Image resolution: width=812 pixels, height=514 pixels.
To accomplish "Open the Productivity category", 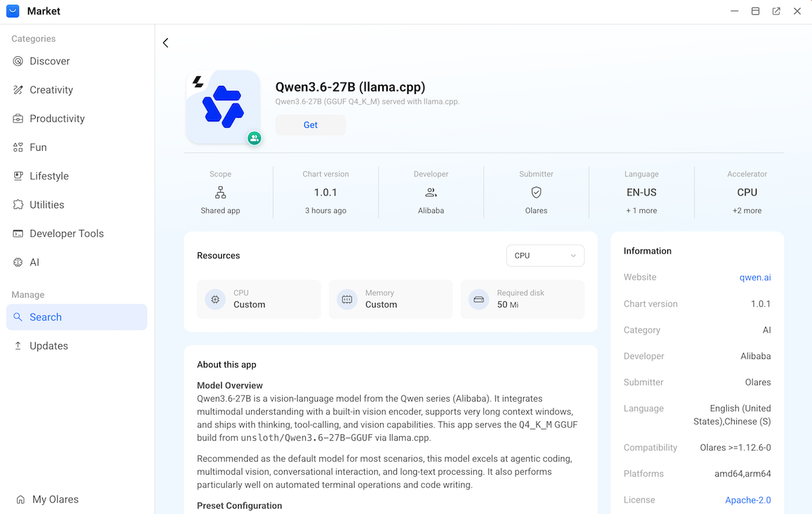I will [x=76, y=118].
